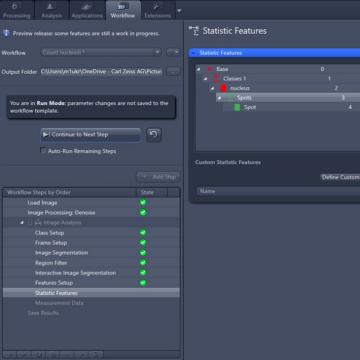Viewport: 360px width, 360px height.
Task: Click green check for Interactive Image Segmentation
Action: [143, 272]
